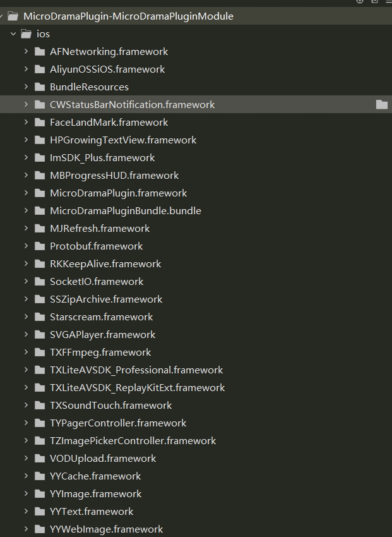
Task: Select the SVGAPlayer.framework label
Action: tap(103, 335)
